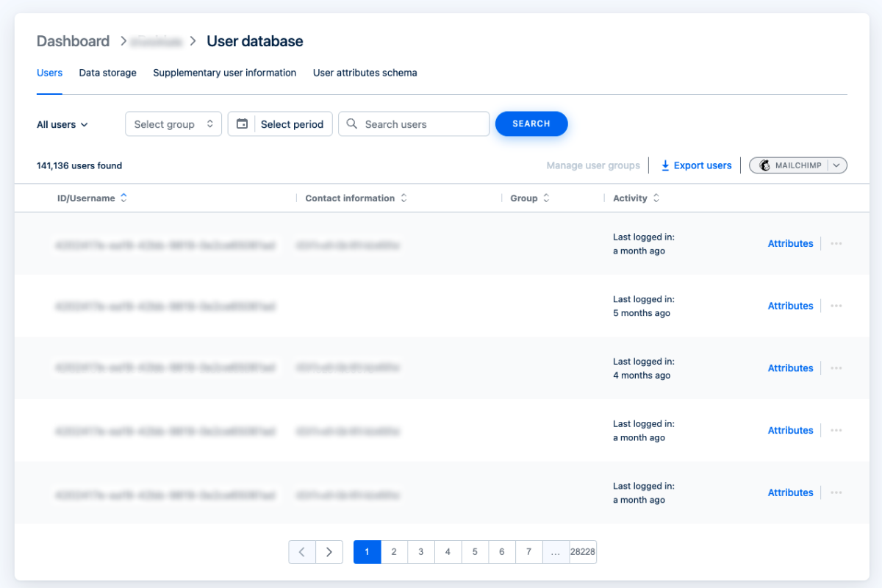Go to previous page using left arrow

point(302,552)
